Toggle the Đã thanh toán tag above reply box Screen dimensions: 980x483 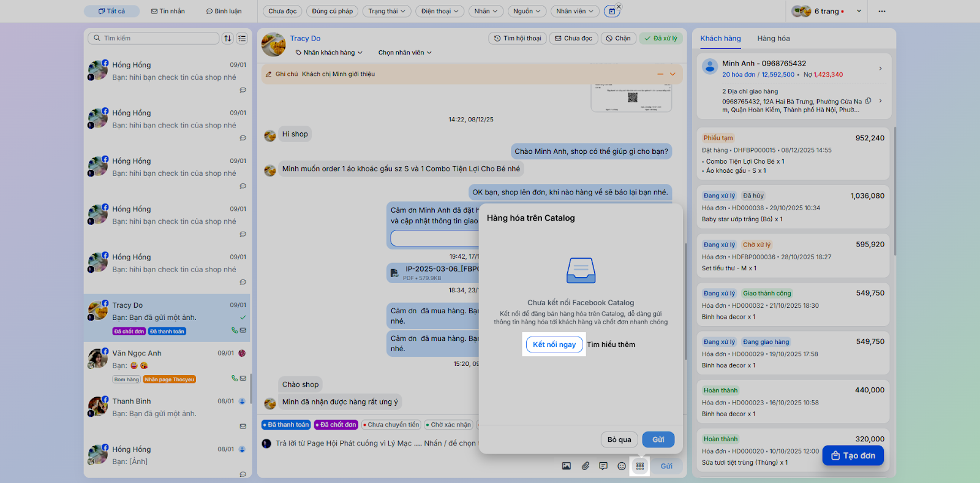(x=286, y=424)
